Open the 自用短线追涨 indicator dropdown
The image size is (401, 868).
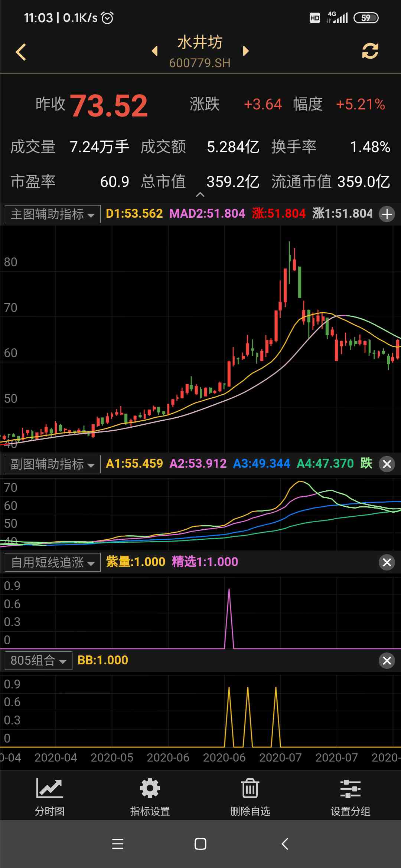(53, 562)
